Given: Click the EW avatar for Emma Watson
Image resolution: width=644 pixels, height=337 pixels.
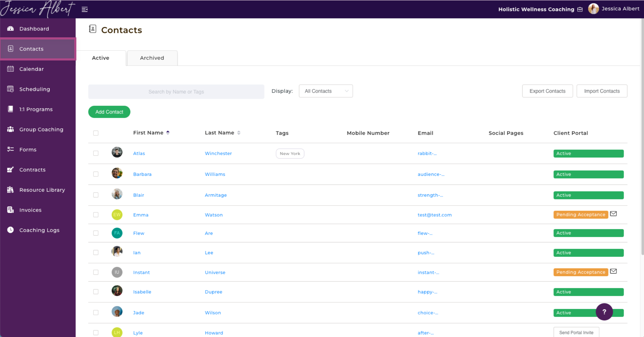Looking at the screenshot, I should pyautogui.click(x=117, y=215).
